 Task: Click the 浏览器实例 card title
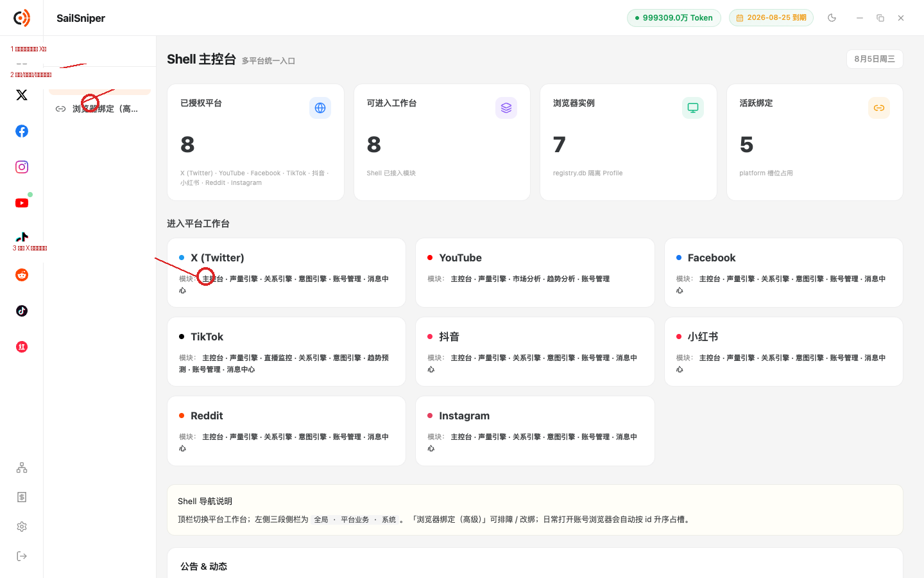pyautogui.click(x=574, y=103)
